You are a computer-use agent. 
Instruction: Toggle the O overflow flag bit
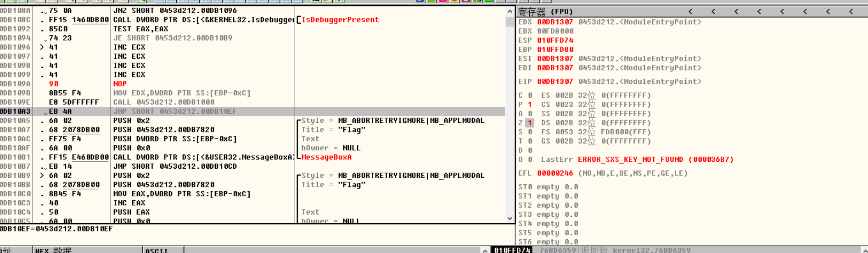click(530, 159)
